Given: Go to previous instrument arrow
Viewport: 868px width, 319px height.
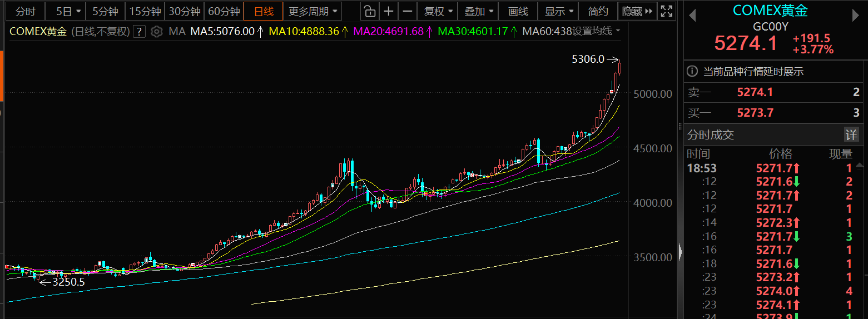Looking at the screenshot, I should point(692,16).
